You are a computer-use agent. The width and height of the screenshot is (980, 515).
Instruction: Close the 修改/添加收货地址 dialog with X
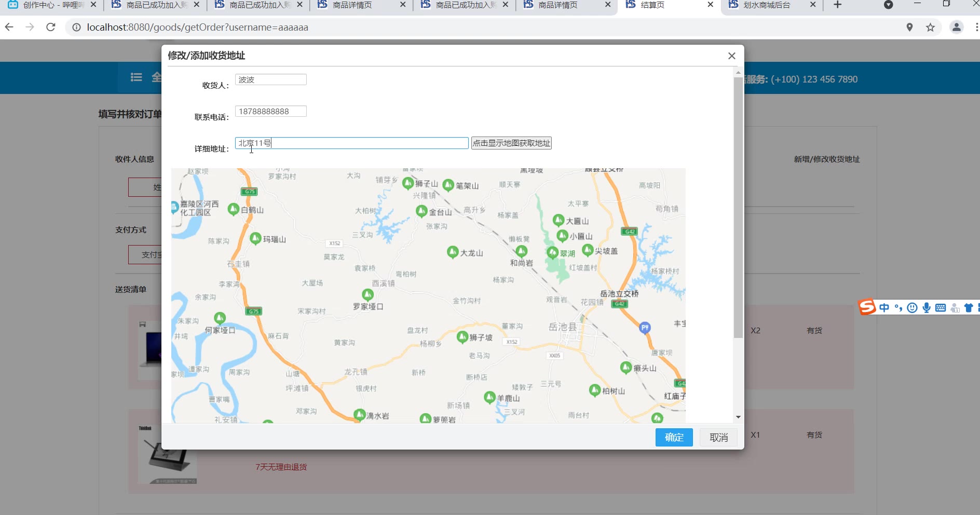coord(731,56)
